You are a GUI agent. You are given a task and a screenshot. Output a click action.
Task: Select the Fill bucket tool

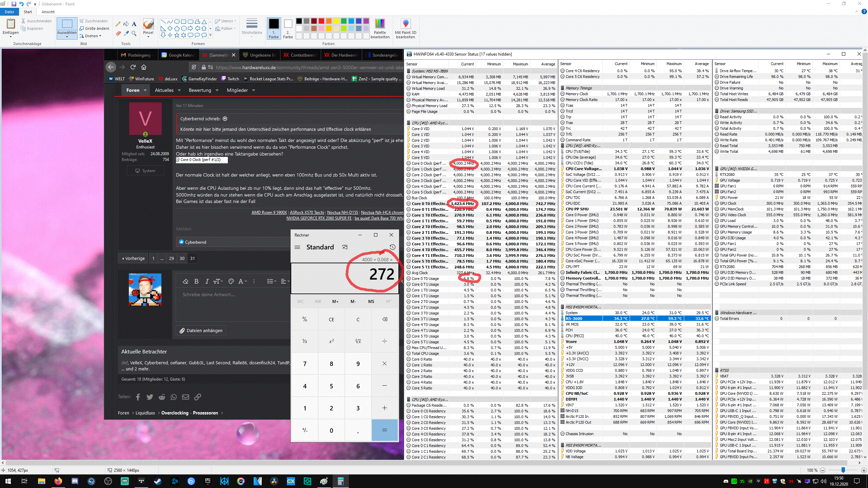pyautogui.click(x=126, y=24)
